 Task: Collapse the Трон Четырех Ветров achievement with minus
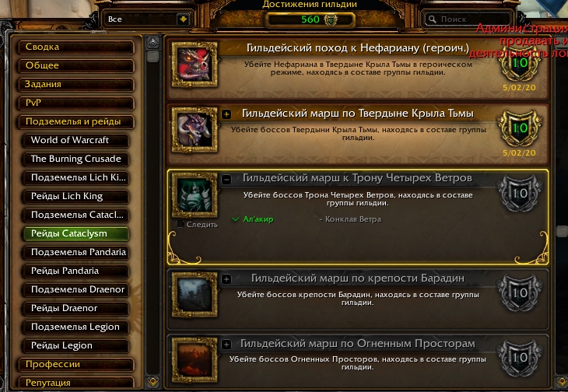point(226,179)
